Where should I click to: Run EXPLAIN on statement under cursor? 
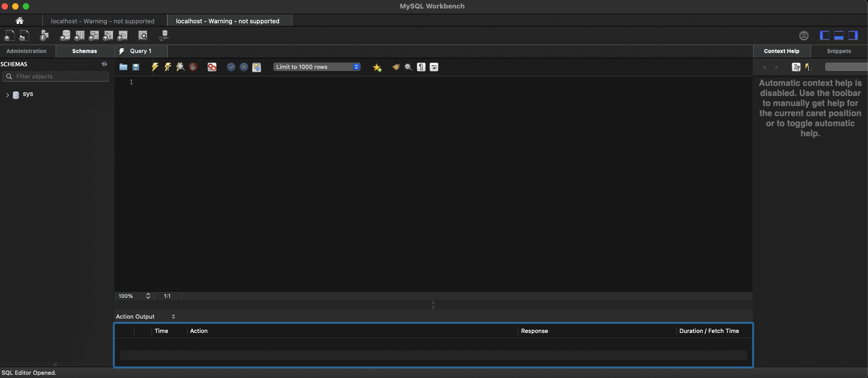(x=181, y=67)
